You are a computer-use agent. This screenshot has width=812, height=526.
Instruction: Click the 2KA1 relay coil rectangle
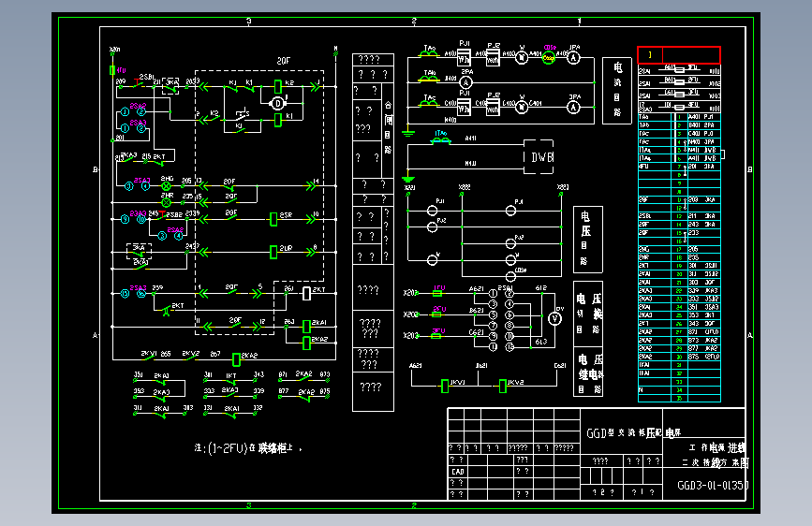(x=306, y=326)
